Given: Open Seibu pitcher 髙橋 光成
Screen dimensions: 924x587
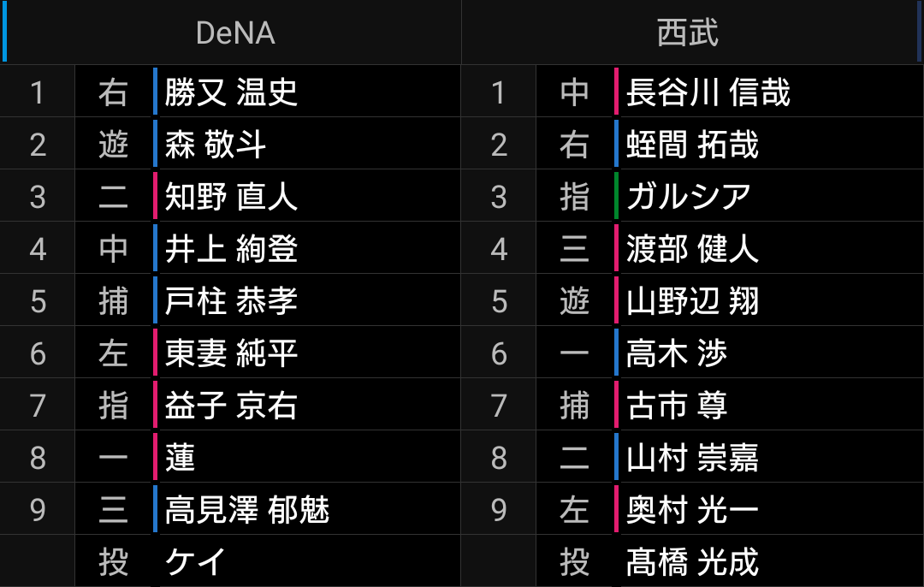Looking at the screenshot, I should click(692, 561).
